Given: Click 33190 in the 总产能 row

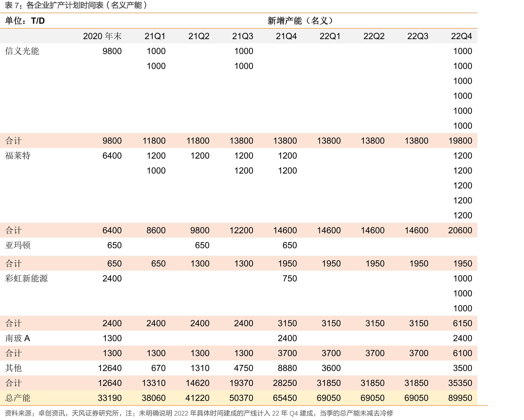Looking at the screenshot, I should 110,398.
